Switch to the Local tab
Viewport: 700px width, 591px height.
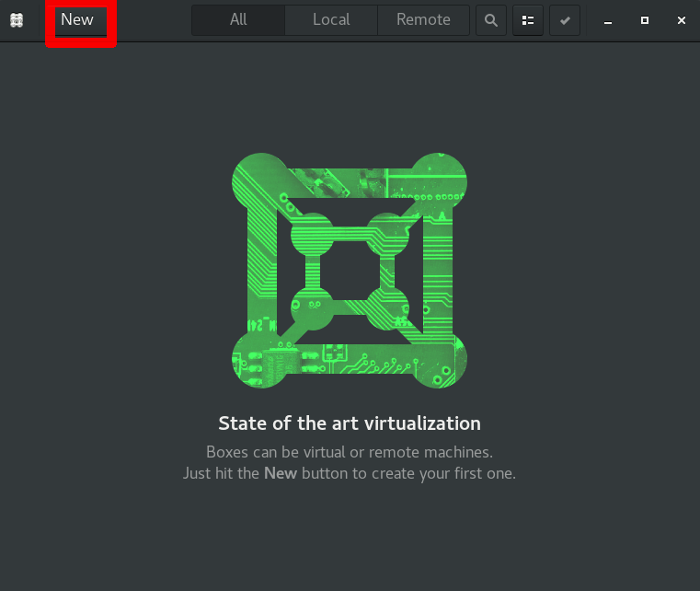[x=331, y=20]
